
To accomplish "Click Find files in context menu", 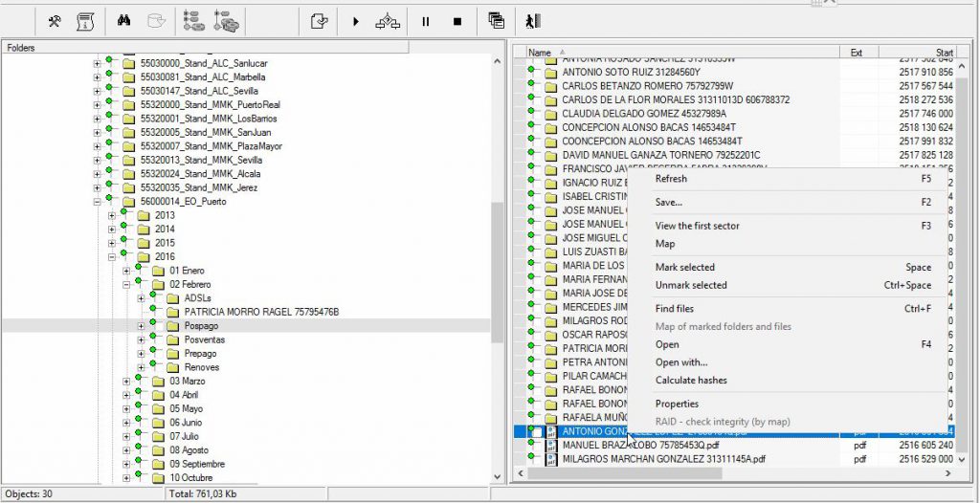I will 674,309.
